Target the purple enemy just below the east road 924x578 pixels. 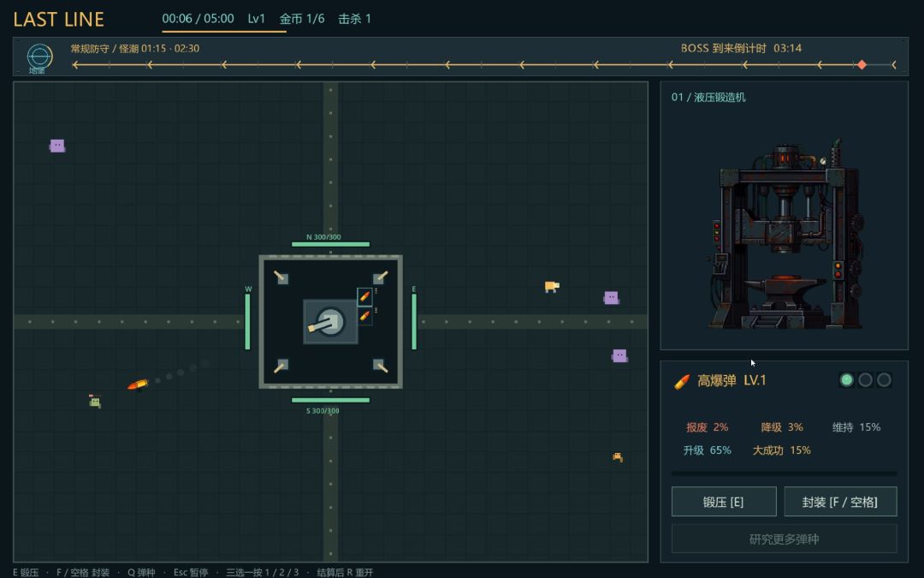point(619,355)
